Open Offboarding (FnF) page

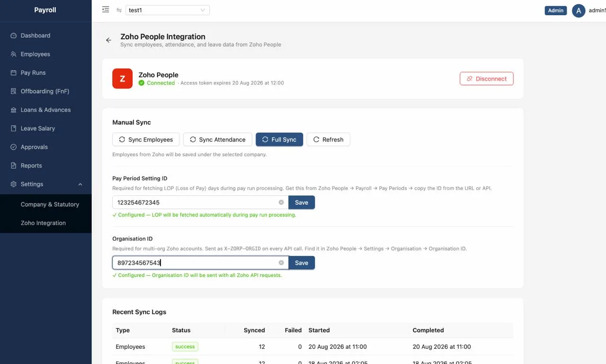(x=45, y=91)
